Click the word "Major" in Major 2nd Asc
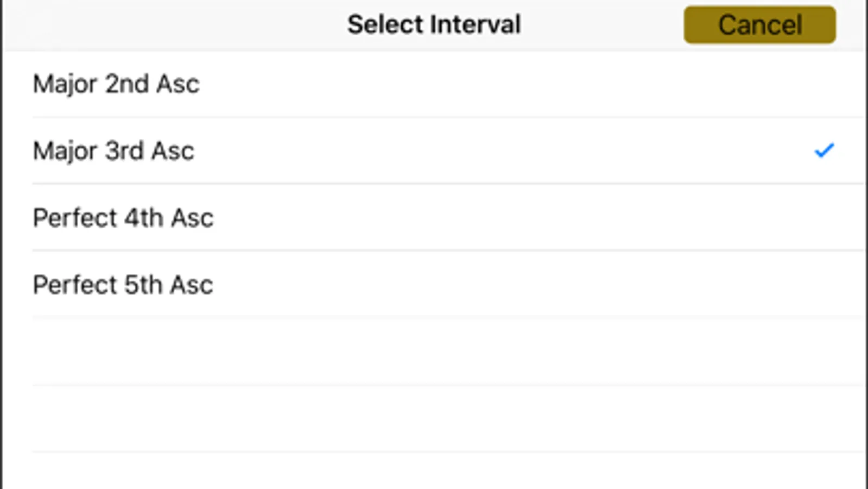The image size is (868, 489). click(64, 84)
